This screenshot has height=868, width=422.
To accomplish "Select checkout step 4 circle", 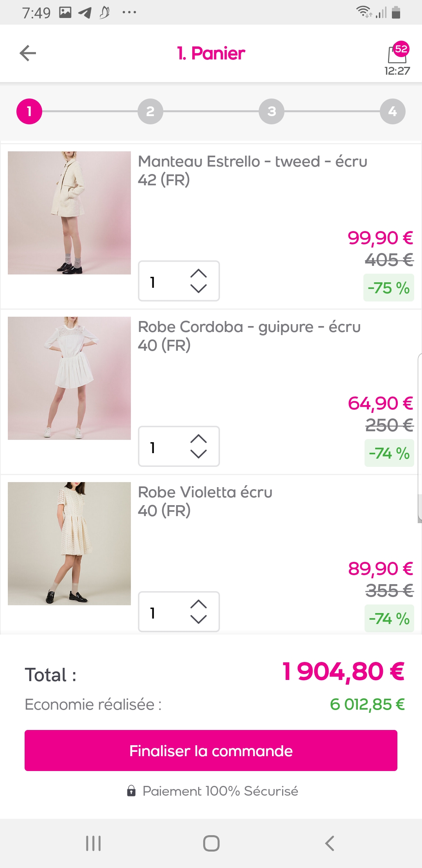I will [x=393, y=111].
